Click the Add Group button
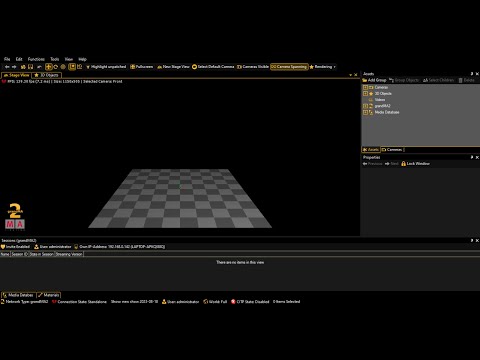Image resolution: width=480 pixels, height=360 pixels. [374, 80]
